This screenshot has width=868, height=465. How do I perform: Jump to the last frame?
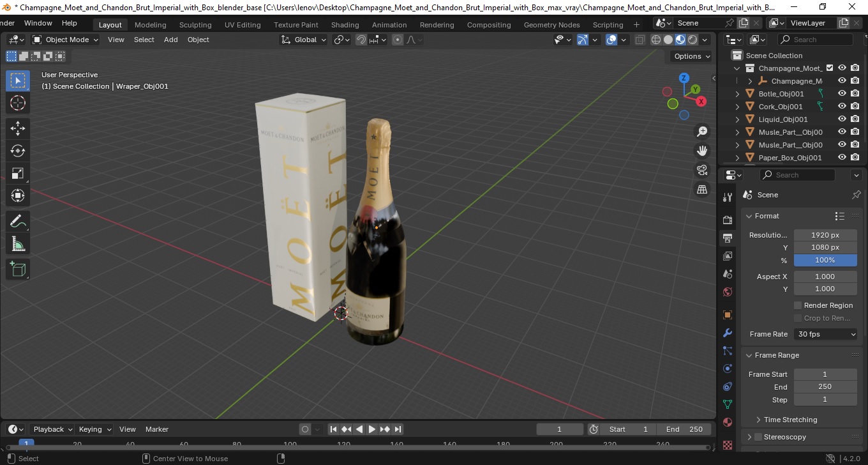[x=398, y=429]
